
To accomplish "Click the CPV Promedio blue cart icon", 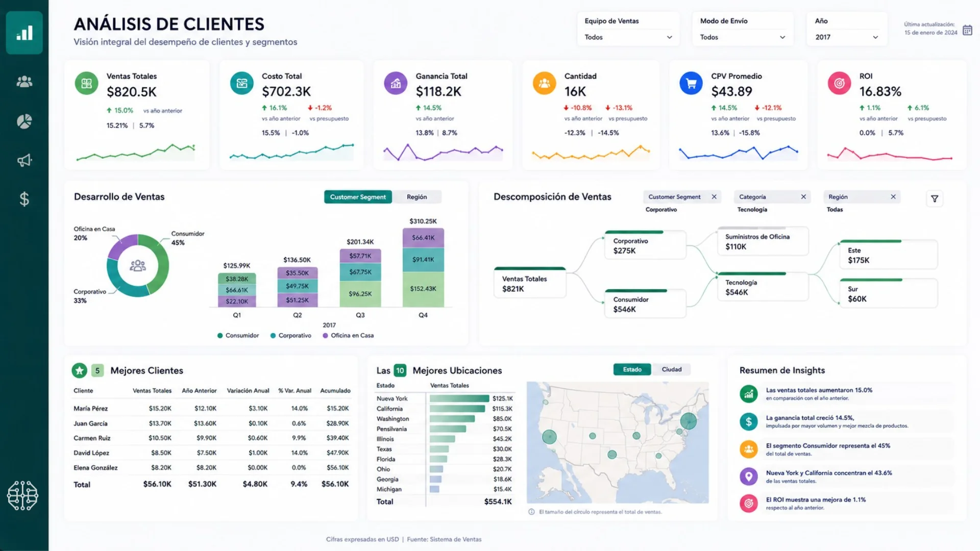I will 691,83.
